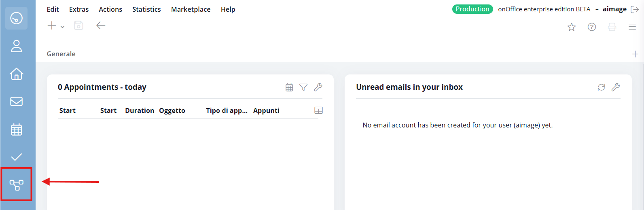644x210 pixels.
Task: Open the Statistics menu
Action: (x=146, y=9)
